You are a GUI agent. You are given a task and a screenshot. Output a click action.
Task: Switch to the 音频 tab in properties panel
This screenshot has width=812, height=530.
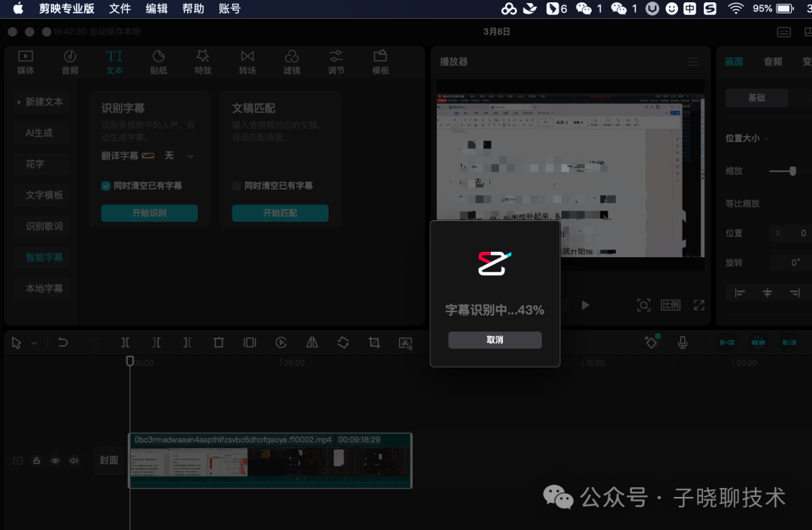773,62
